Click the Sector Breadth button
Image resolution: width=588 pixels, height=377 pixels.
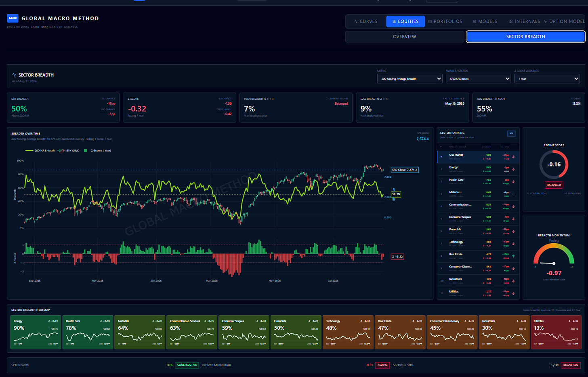[525, 36]
